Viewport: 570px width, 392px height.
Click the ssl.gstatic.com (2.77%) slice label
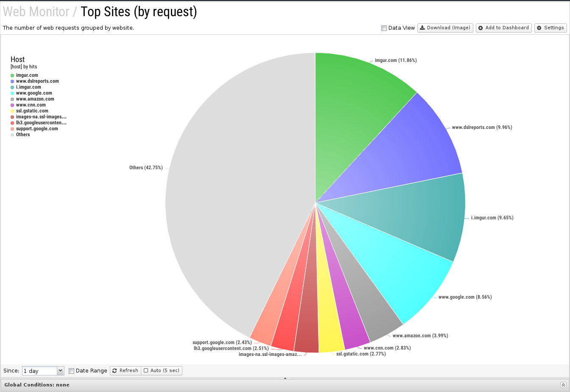click(361, 353)
